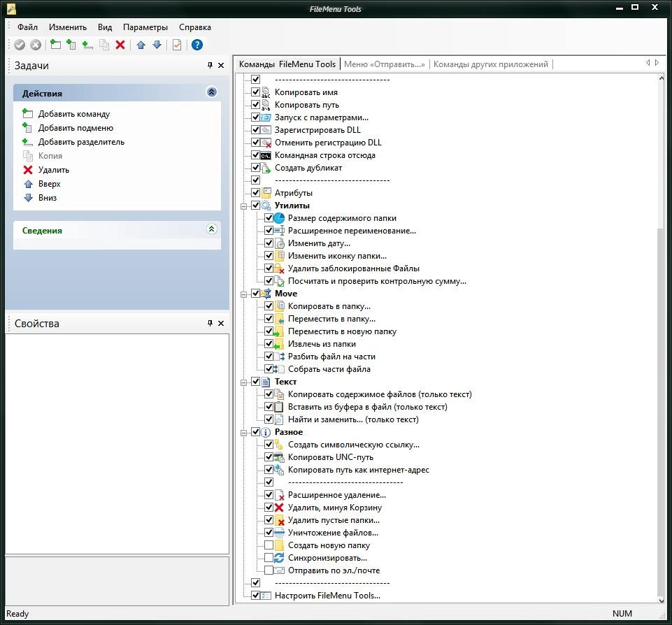Click the red X icon of Удалить, минуя Корзину
This screenshot has width=672, height=625.
tap(279, 508)
